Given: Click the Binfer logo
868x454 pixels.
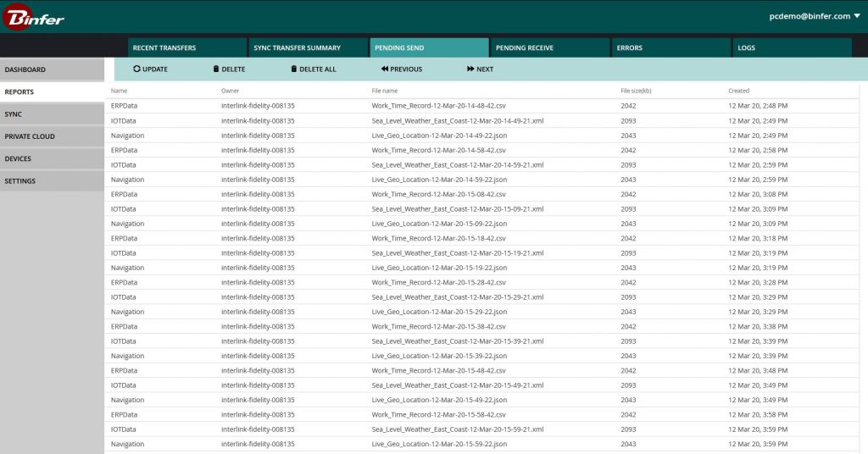Looking at the screenshot, I should 34,16.
